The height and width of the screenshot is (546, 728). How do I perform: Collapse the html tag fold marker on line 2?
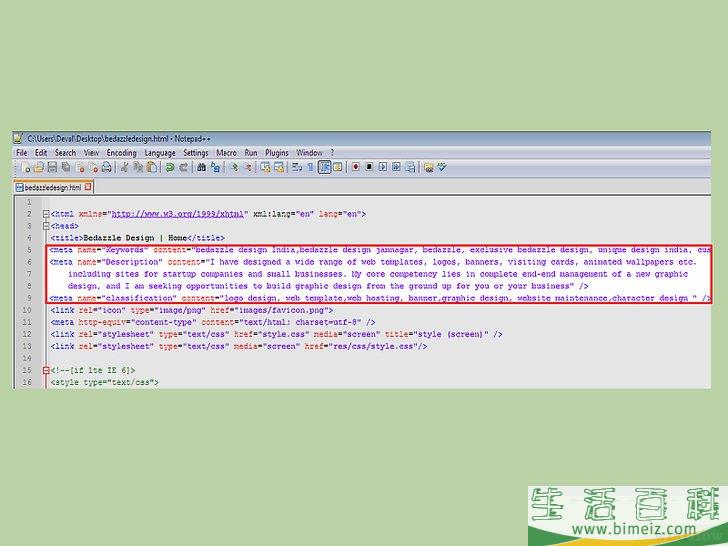[x=46, y=214]
